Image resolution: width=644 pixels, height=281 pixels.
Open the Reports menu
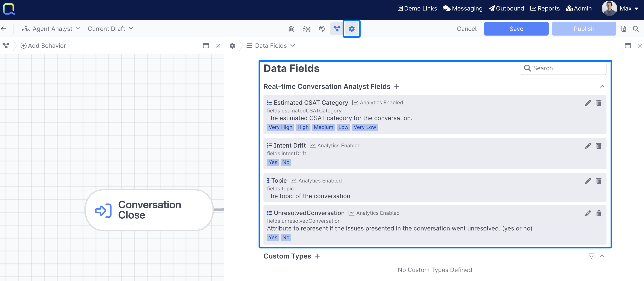coord(545,9)
